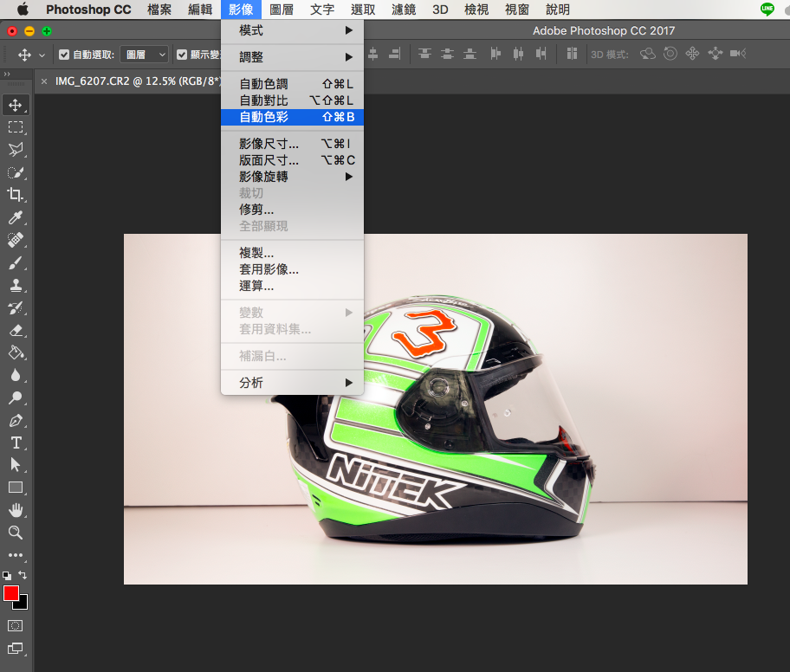Open the Apple menu

point(23,9)
